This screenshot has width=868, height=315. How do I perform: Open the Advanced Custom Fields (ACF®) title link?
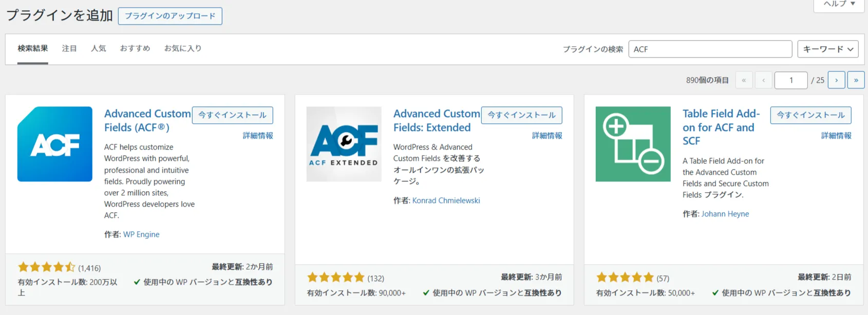[147, 121]
